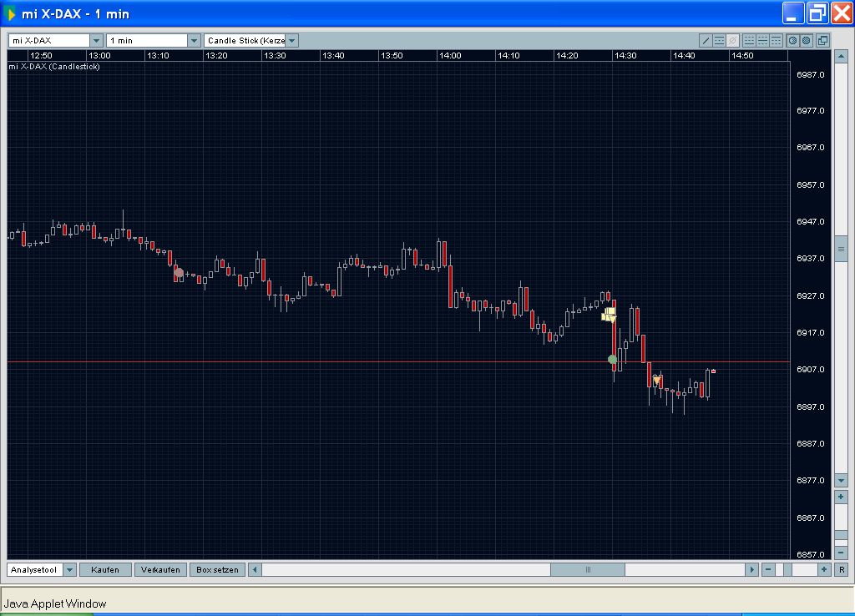Click the orange triangle marker near 14:36

click(x=656, y=380)
